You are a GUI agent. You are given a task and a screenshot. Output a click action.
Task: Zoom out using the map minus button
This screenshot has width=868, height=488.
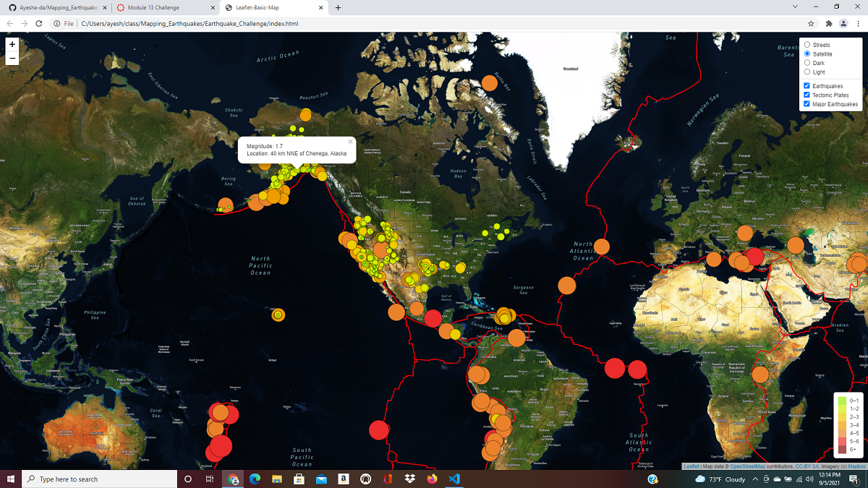tap(12, 57)
